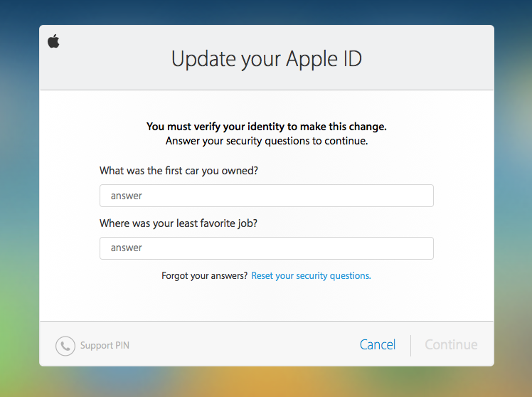Image resolution: width=532 pixels, height=397 pixels.
Task: Click empty footer area beside Support PIN
Action: click(x=238, y=345)
